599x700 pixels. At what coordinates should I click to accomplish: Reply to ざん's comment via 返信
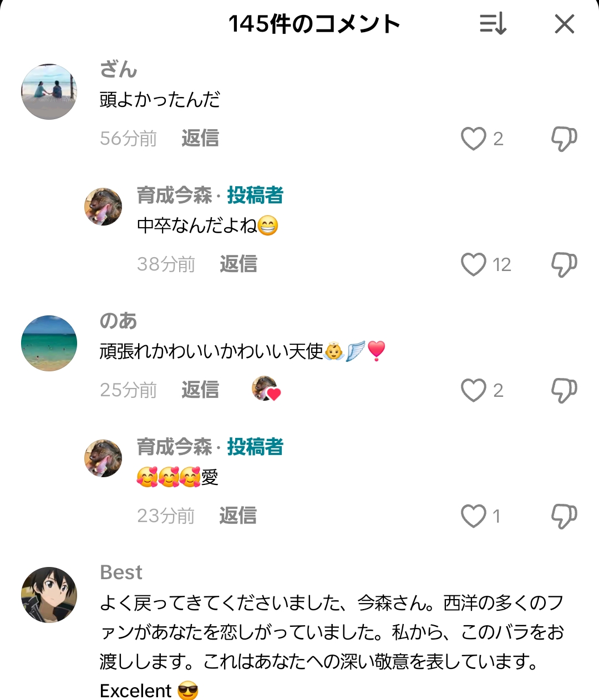click(200, 139)
